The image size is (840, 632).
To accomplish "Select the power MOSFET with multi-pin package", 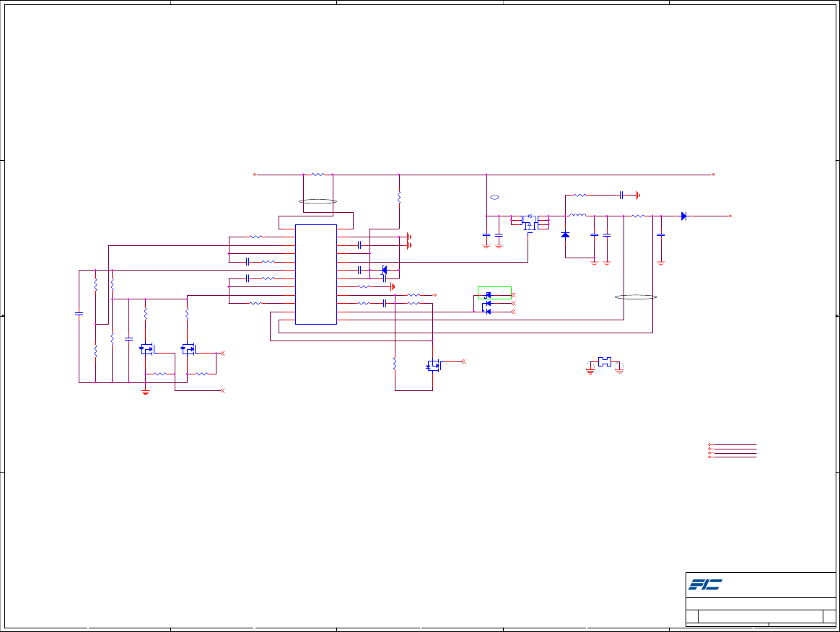I will [530, 222].
